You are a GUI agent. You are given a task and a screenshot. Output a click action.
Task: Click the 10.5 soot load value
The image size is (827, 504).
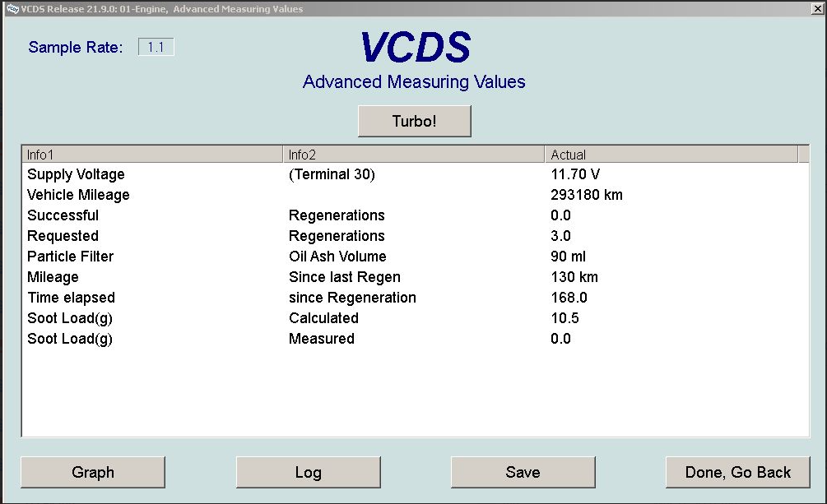click(x=564, y=318)
